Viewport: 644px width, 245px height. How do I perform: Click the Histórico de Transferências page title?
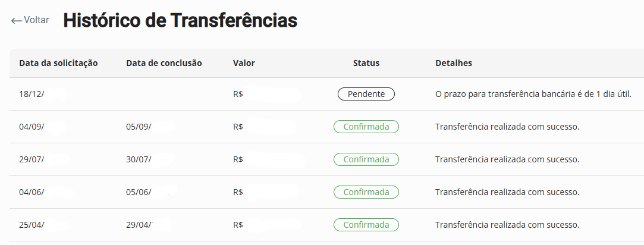point(180,20)
